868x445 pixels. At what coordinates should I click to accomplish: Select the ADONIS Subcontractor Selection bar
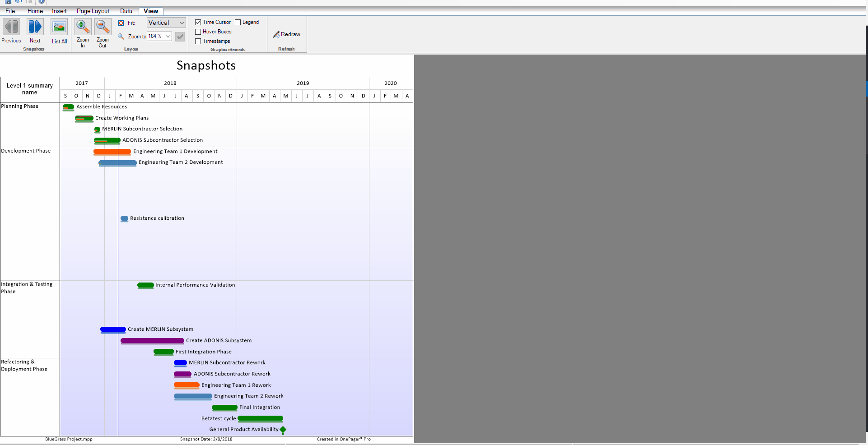tap(107, 140)
